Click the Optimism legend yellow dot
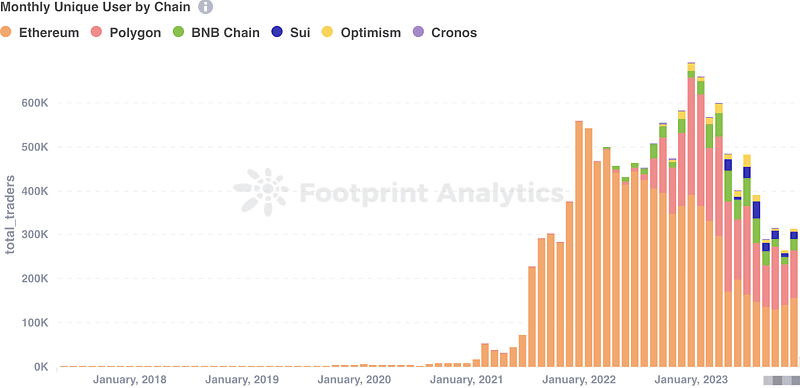Screen dimensions: 800x388 327,32
